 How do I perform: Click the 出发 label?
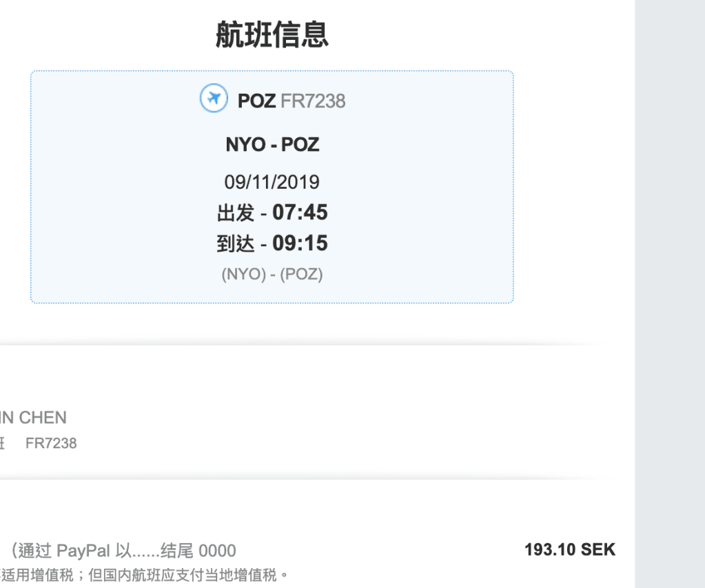[236, 213]
